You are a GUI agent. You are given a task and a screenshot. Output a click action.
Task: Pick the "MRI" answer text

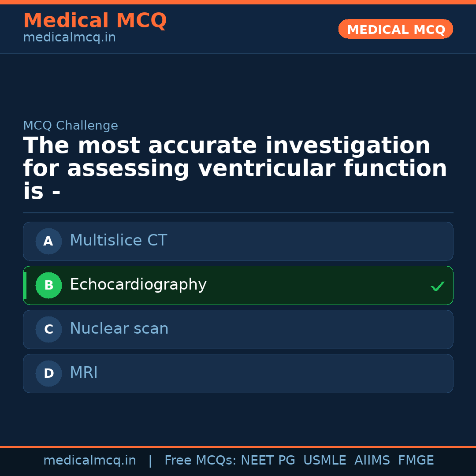coord(84,373)
